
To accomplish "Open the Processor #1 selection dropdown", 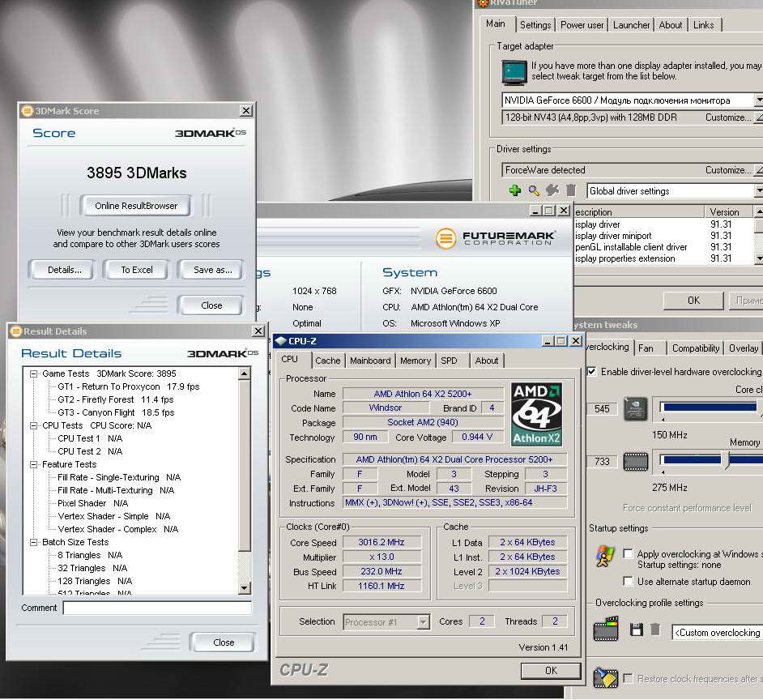I will coord(424,621).
